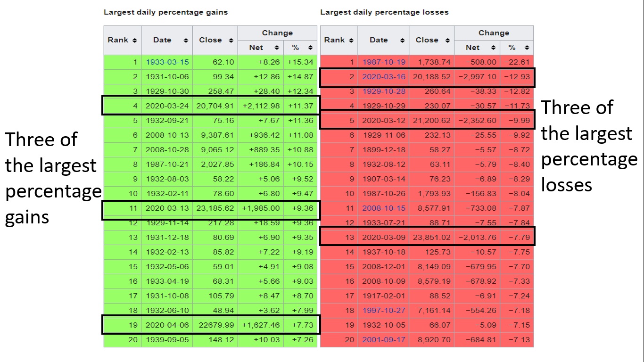Sort losses table by Close arrows
The height and width of the screenshot is (362, 644).
447,41
